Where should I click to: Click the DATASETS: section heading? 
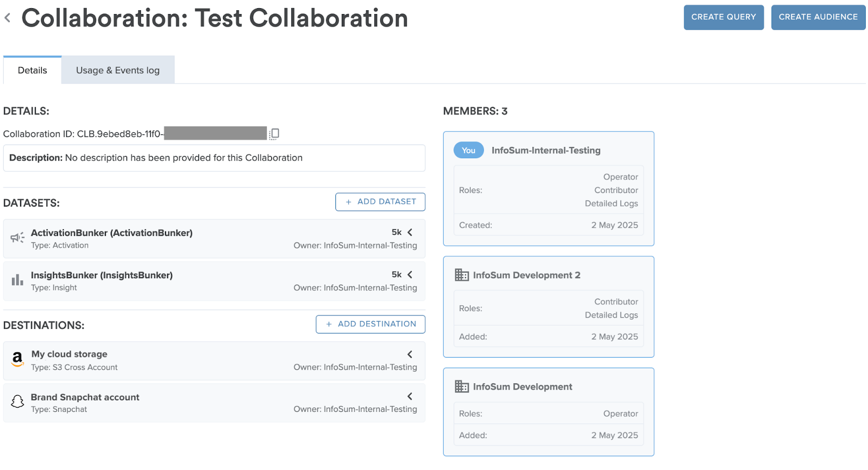[x=31, y=203]
